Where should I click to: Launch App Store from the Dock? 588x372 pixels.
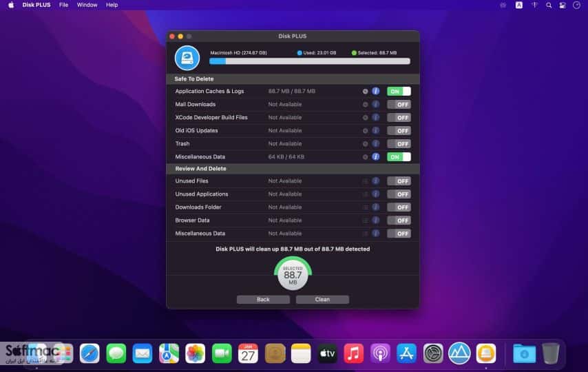[406, 353]
